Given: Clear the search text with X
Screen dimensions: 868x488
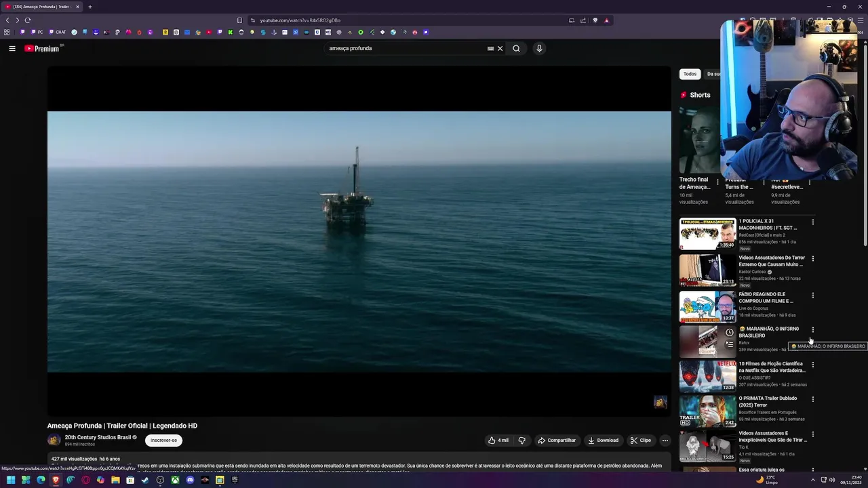Looking at the screenshot, I should [500, 48].
